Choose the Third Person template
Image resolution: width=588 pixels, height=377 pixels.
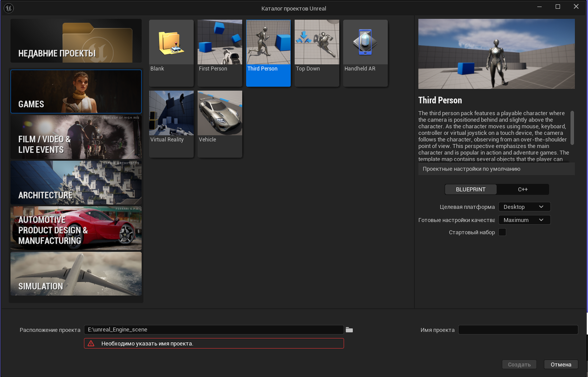268,53
